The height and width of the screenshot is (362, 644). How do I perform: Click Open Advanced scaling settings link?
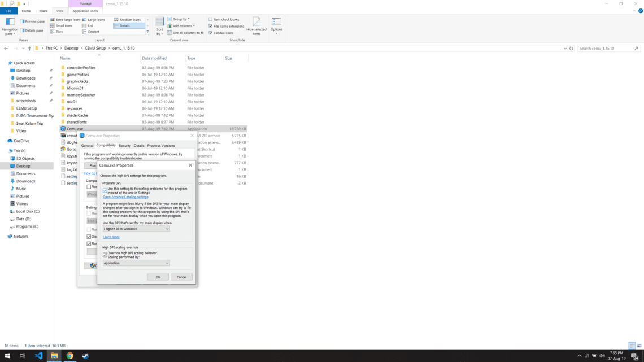click(x=125, y=197)
